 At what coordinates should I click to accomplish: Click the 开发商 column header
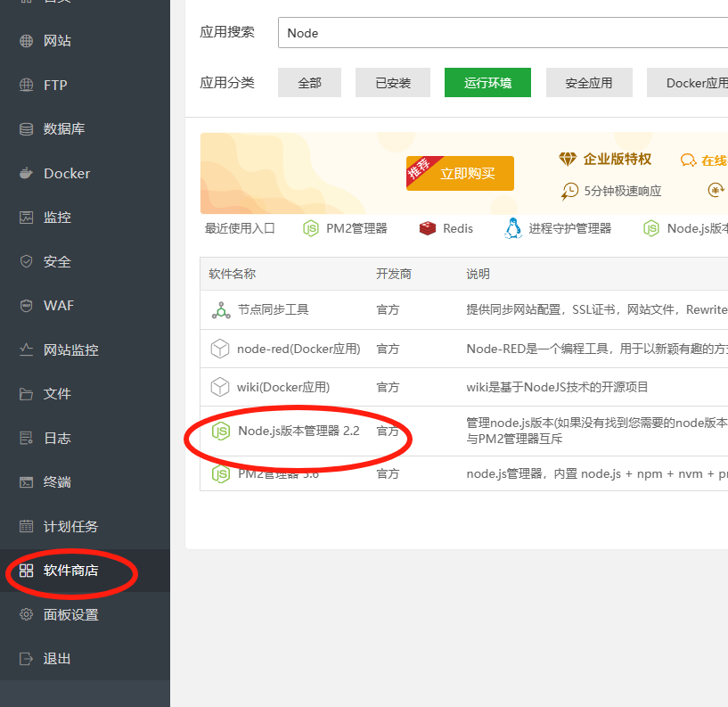click(394, 274)
